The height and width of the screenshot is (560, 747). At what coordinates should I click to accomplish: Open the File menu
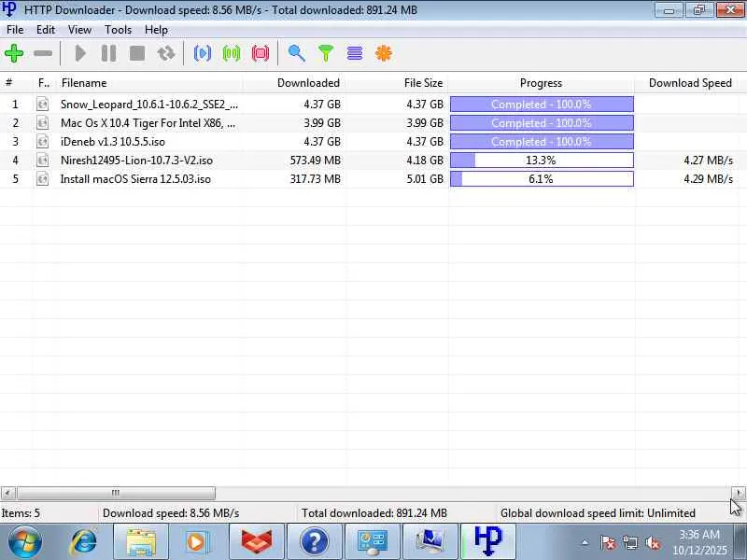[x=15, y=30]
